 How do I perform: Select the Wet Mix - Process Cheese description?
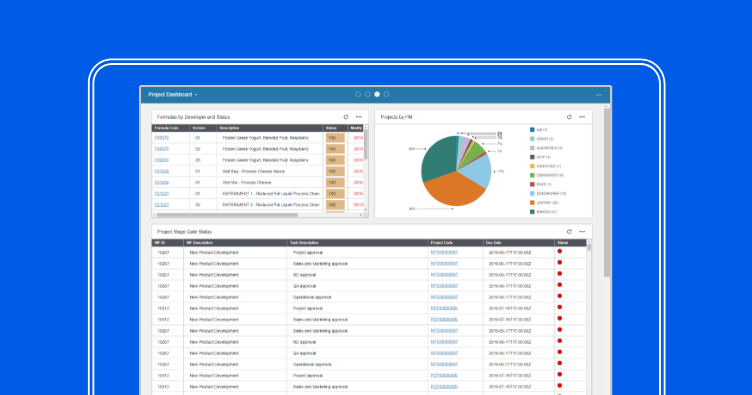[247, 183]
